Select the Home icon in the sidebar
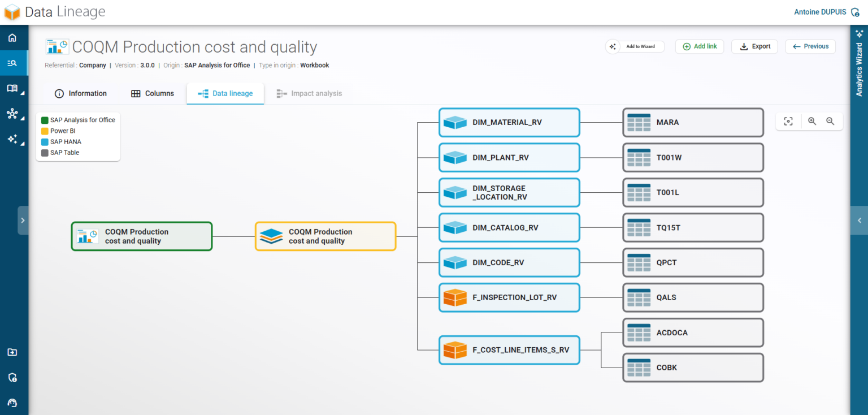Viewport: 868px width, 415px height. [x=12, y=37]
